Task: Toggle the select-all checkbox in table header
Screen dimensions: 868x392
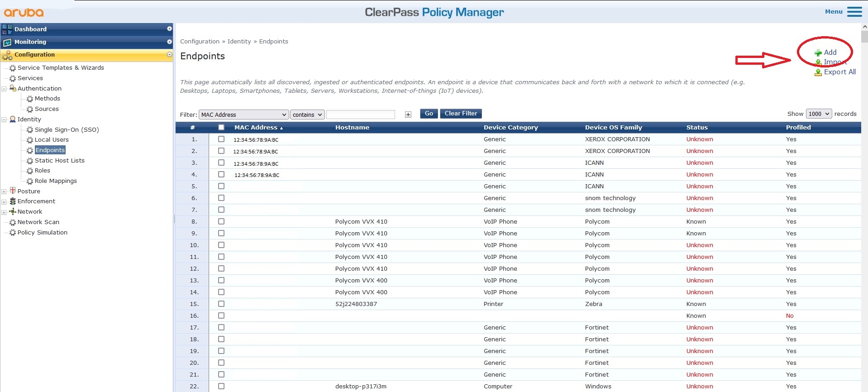Action: [221, 128]
